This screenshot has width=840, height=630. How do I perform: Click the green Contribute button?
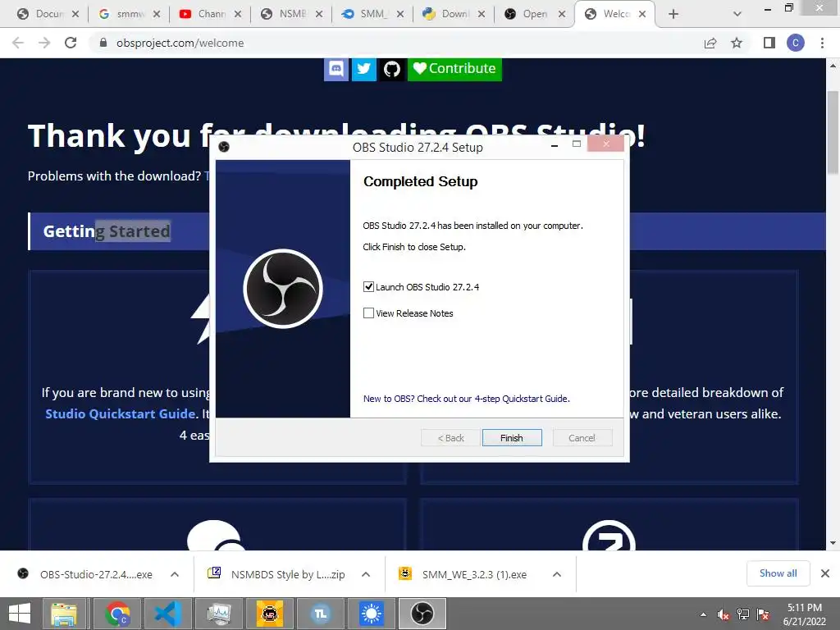coord(454,69)
